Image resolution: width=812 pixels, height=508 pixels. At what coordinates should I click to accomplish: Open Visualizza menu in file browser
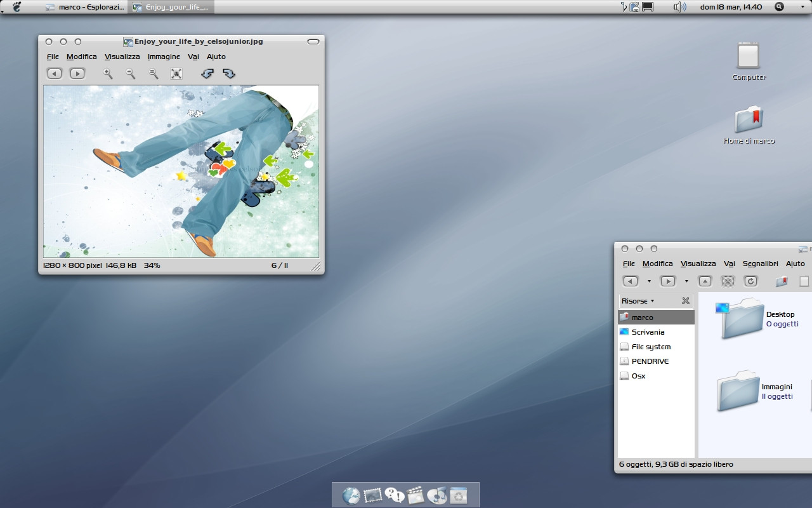coord(698,264)
